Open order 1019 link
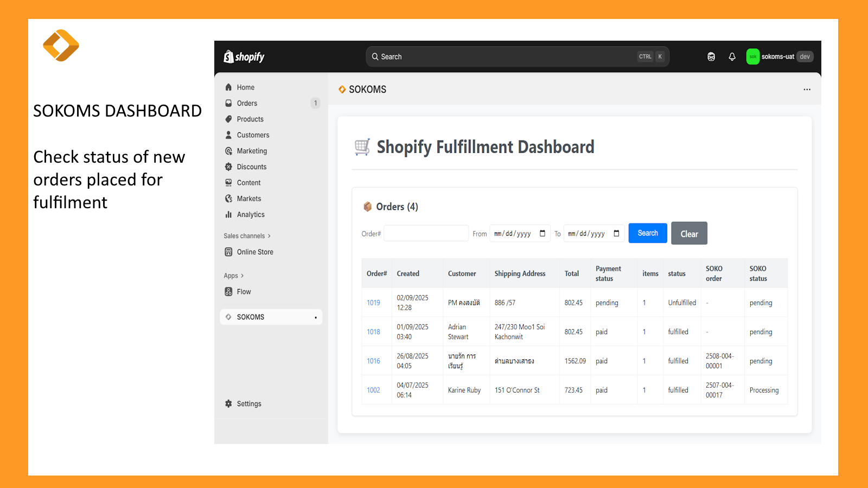This screenshot has height=488, width=868. pos(373,303)
